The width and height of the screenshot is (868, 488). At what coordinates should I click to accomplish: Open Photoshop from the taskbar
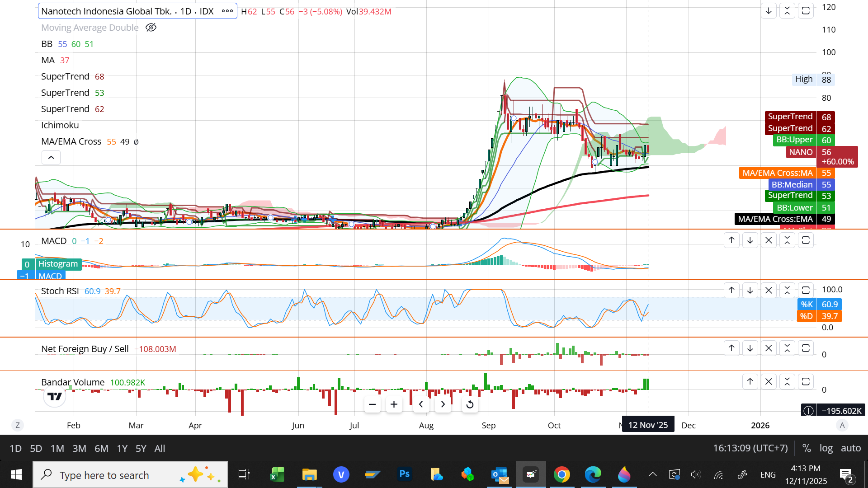click(x=404, y=474)
